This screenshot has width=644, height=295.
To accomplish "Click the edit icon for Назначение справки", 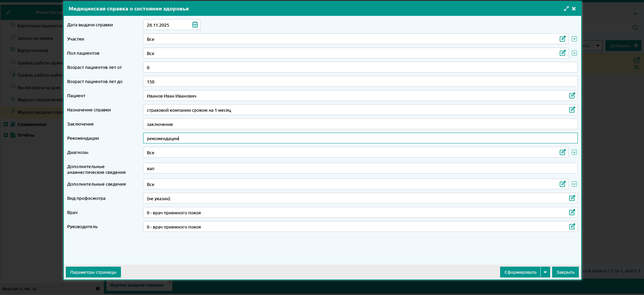I will coord(572,110).
